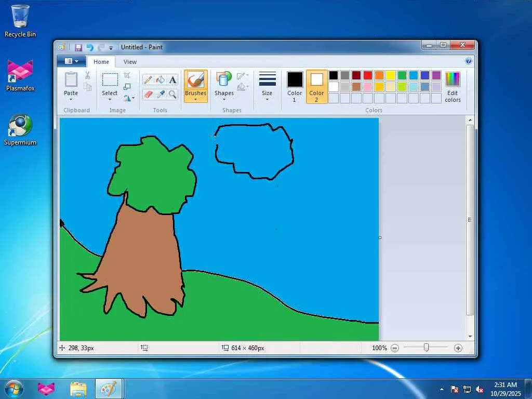
Task: Open Paint Help question mark icon
Action: pos(469,61)
